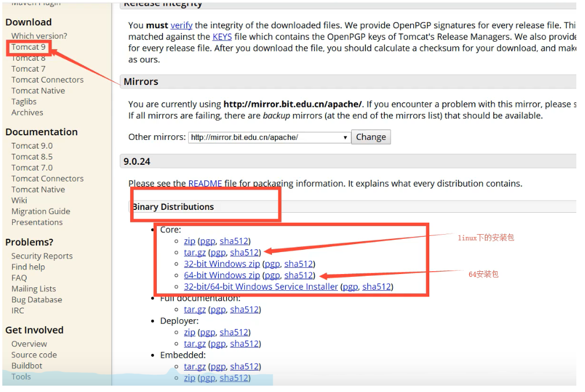
Task: Open the pgp link for Deployer zip
Action: point(207,332)
